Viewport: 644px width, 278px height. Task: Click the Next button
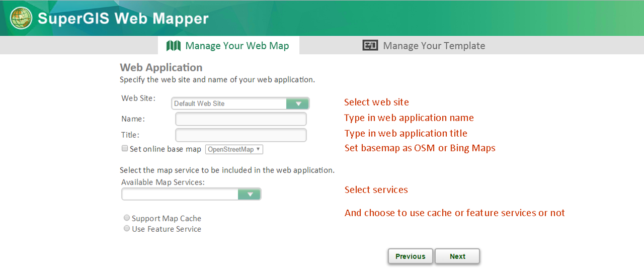tap(457, 256)
